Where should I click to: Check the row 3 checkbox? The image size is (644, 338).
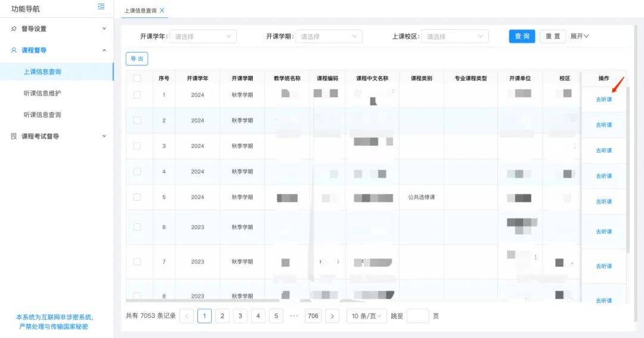tap(137, 146)
